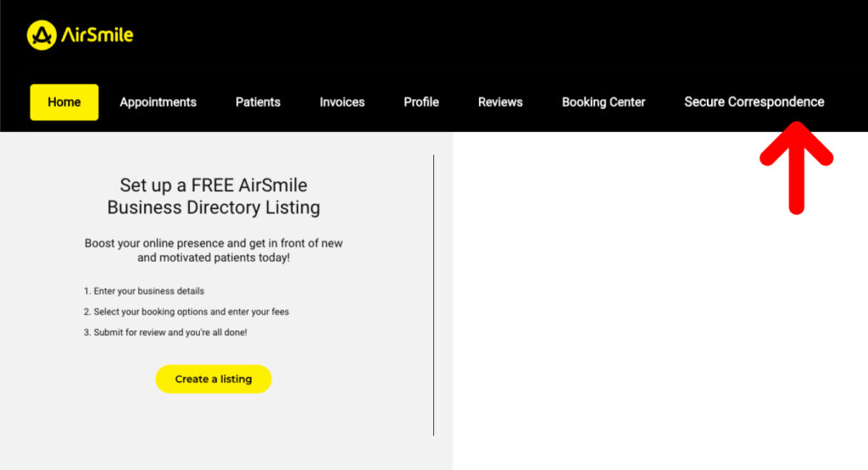Click the AirSmile yellow circle logo icon
This screenshot has width=868, height=470.
(x=42, y=35)
